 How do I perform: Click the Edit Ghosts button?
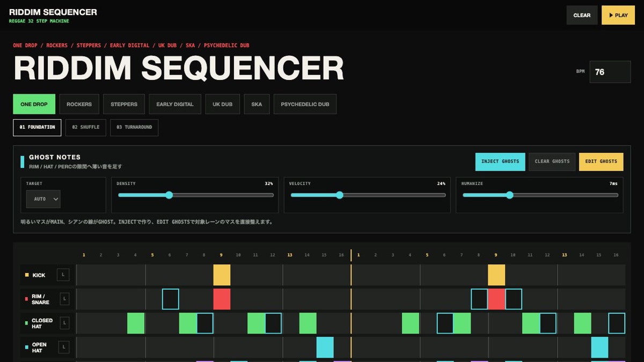[x=601, y=161]
